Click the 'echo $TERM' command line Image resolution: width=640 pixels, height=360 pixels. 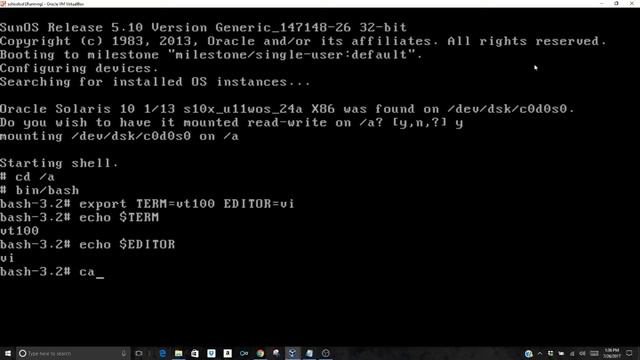(x=79, y=218)
